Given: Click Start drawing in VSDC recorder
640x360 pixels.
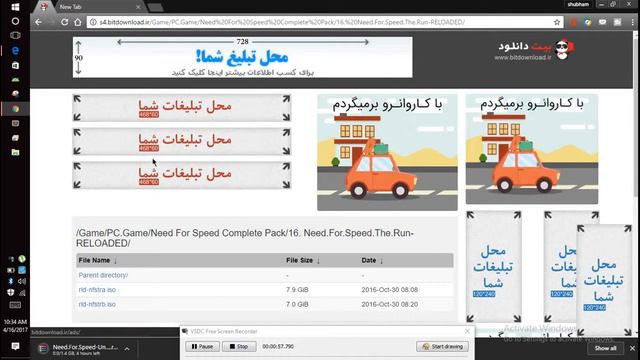Looking at the screenshot, I should (x=442, y=347).
